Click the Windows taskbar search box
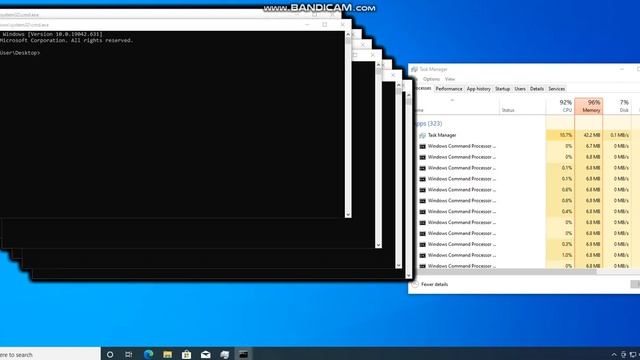Viewport: 640px width, 360px height. point(50,354)
